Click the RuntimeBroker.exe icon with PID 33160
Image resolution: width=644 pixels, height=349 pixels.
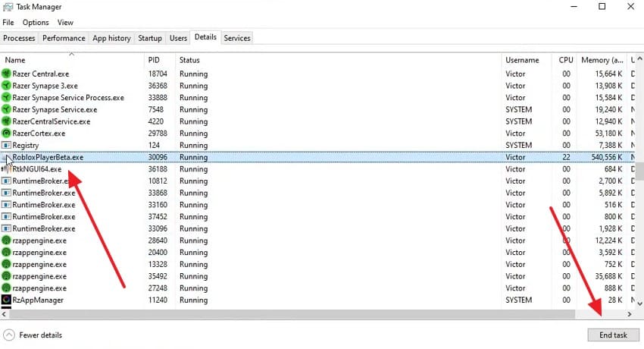(x=6, y=205)
